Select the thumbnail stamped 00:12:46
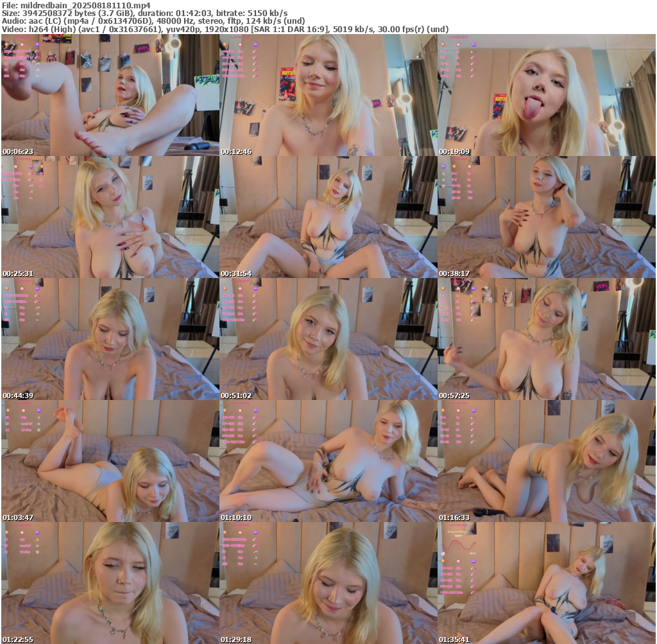The width and height of the screenshot is (657, 644). pos(328,95)
